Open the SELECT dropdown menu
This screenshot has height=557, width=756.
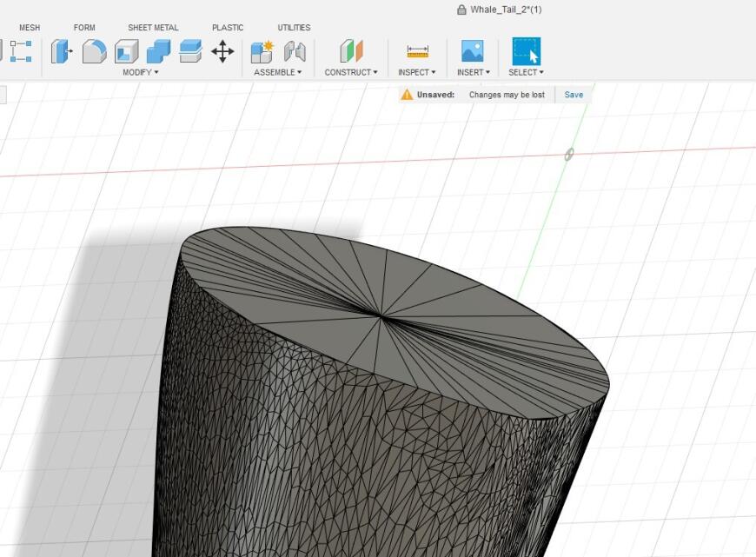[526, 73]
